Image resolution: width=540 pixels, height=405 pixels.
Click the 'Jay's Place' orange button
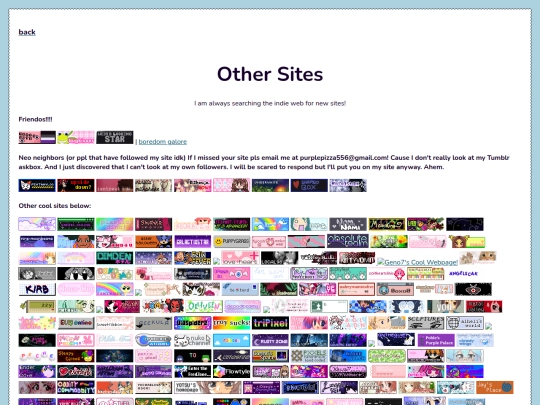tap(495, 387)
